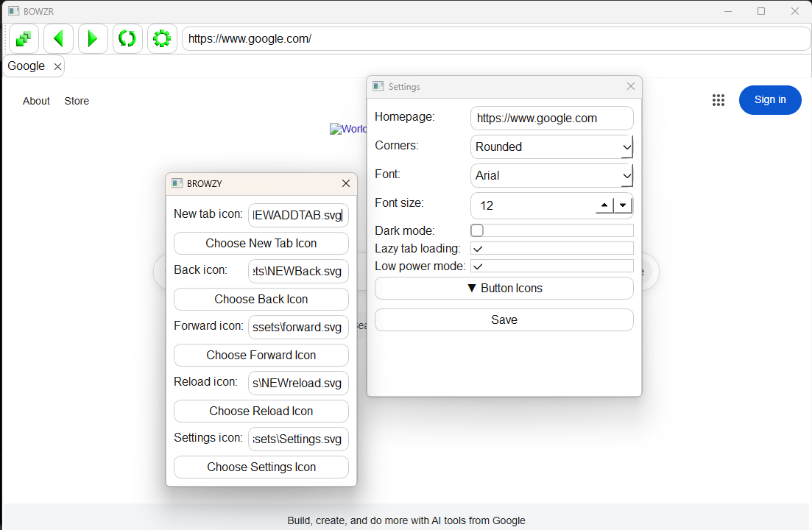This screenshot has height=530, width=812.
Task: Click the Back icon path field
Action: (298, 271)
